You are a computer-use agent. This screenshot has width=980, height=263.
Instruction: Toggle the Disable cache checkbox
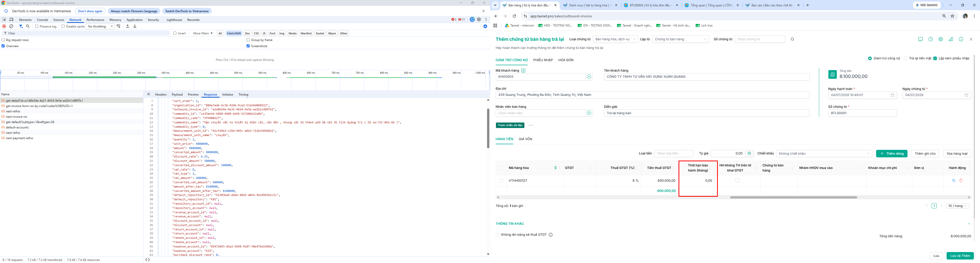63,26
